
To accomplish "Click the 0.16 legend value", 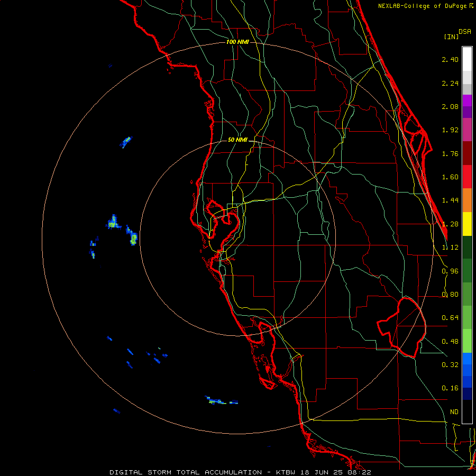I will point(450,388).
